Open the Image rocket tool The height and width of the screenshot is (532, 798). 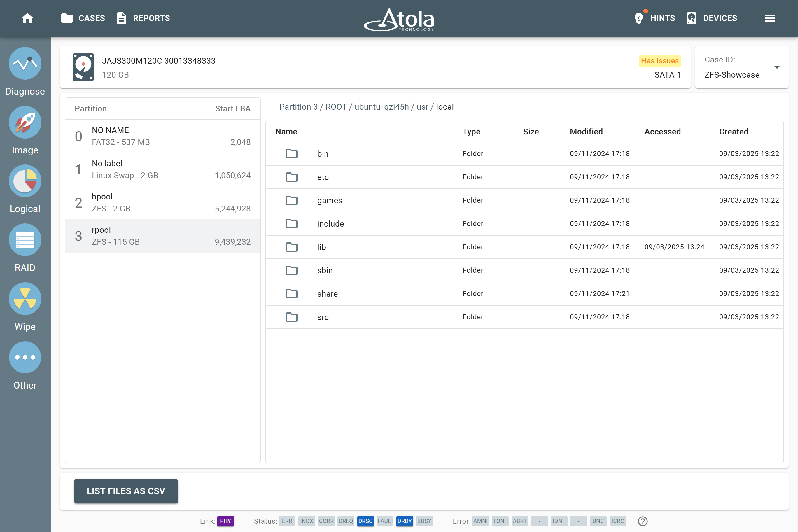(x=25, y=122)
